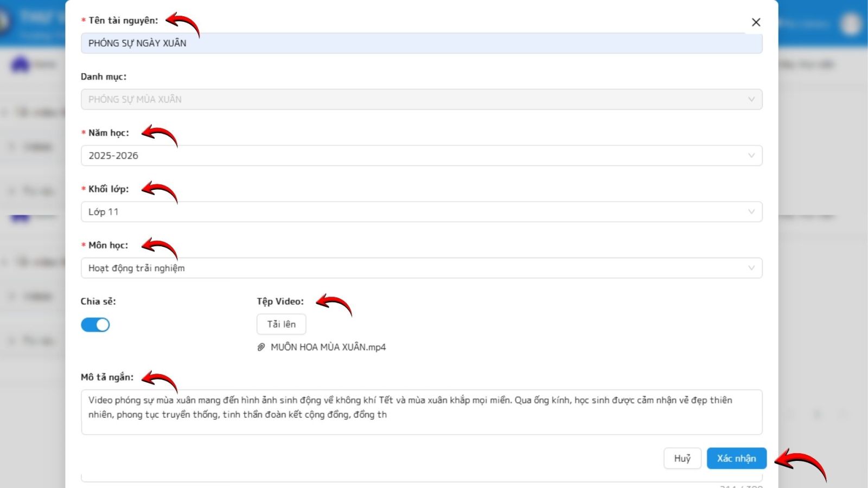The image size is (868, 488).
Task: Open the Môn học dropdown showing Hoạt động trải nghiệm
Action: coord(412,268)
